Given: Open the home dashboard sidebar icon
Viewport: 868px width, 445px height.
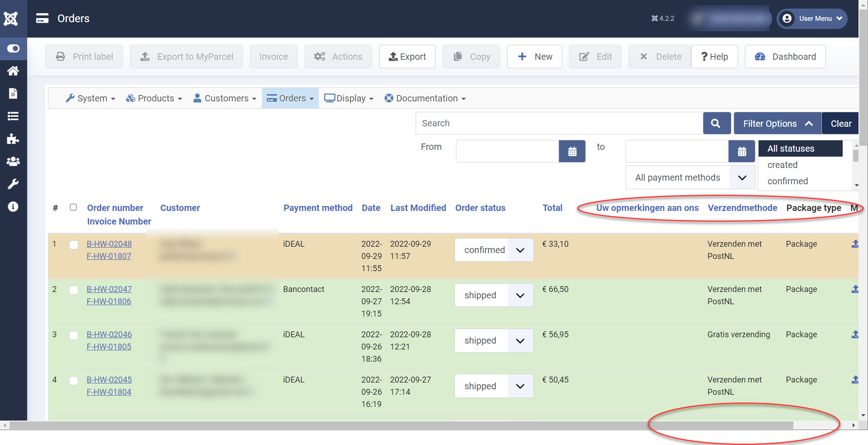Looking at the screenshot, I should click(x=13, y=71).
